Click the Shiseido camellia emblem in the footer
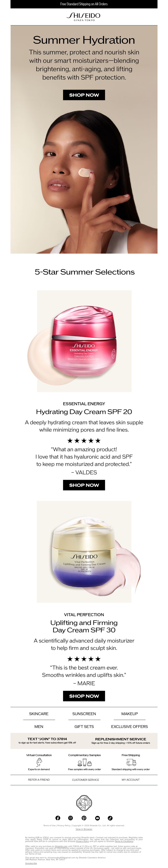168x868 pixels. (84, 803)
